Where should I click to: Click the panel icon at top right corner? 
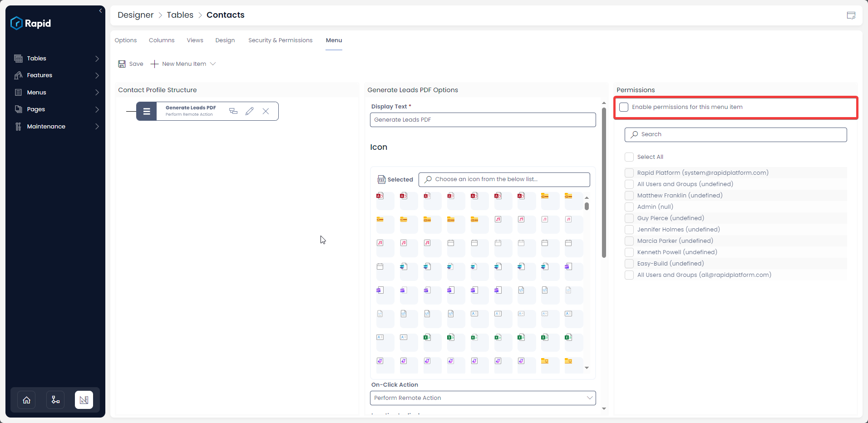tap(851, 15)
